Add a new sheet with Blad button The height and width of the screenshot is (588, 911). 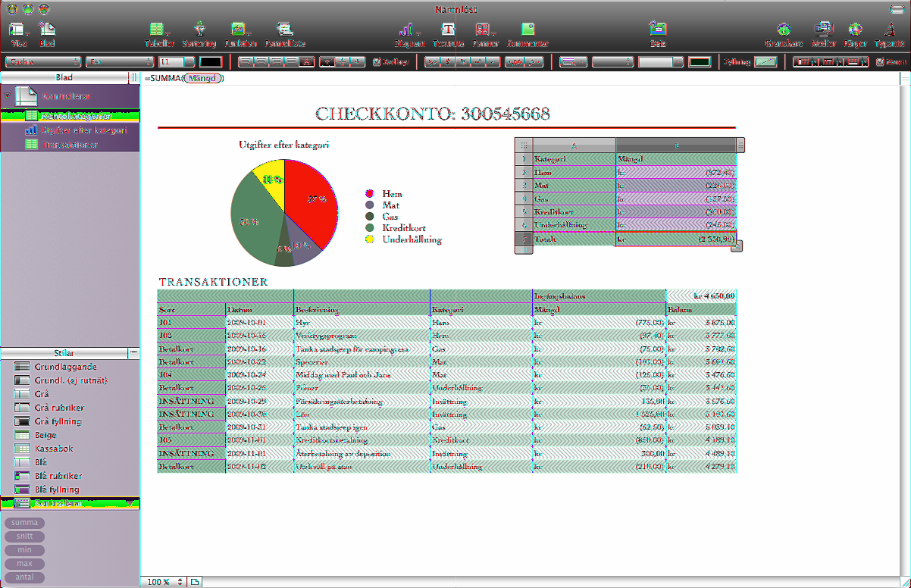[x=47, y=35]
